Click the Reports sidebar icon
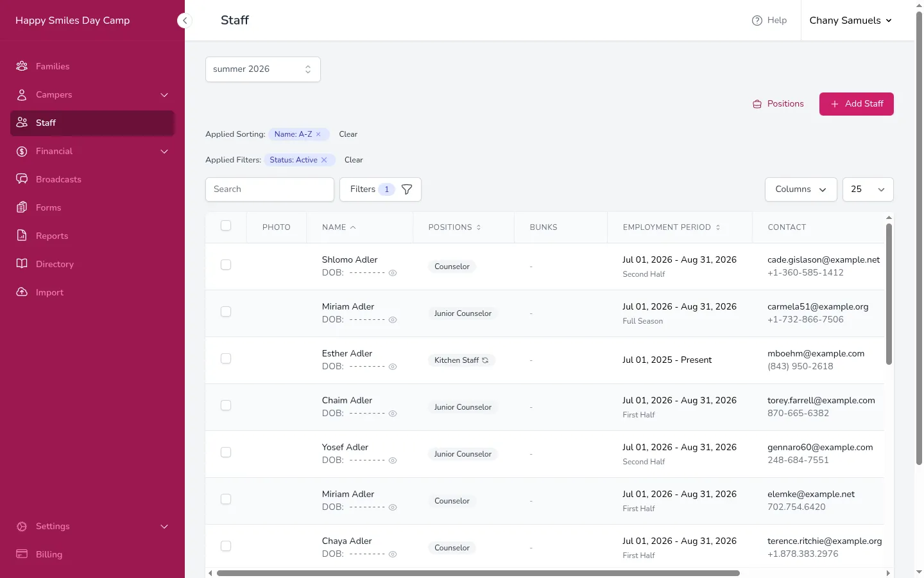924x578 pixels. [x=22, y=236]
